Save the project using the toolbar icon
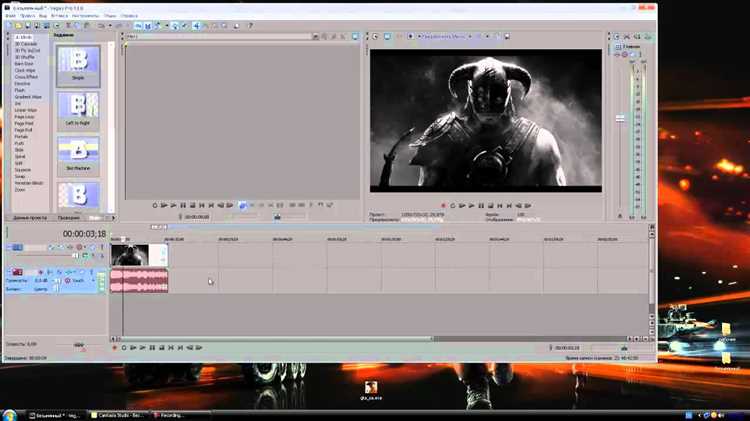750x421 pixels. (x=28, y=26)
